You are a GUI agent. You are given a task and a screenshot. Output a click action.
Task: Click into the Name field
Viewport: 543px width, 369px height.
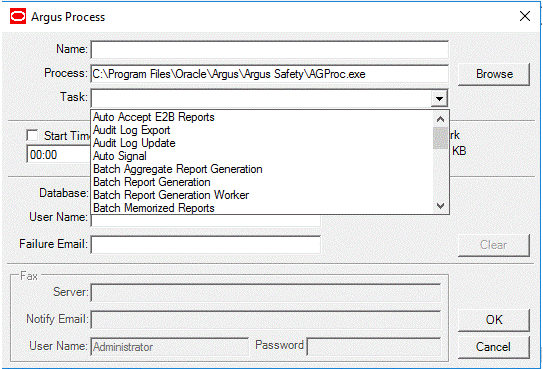[x=270, y=50]
